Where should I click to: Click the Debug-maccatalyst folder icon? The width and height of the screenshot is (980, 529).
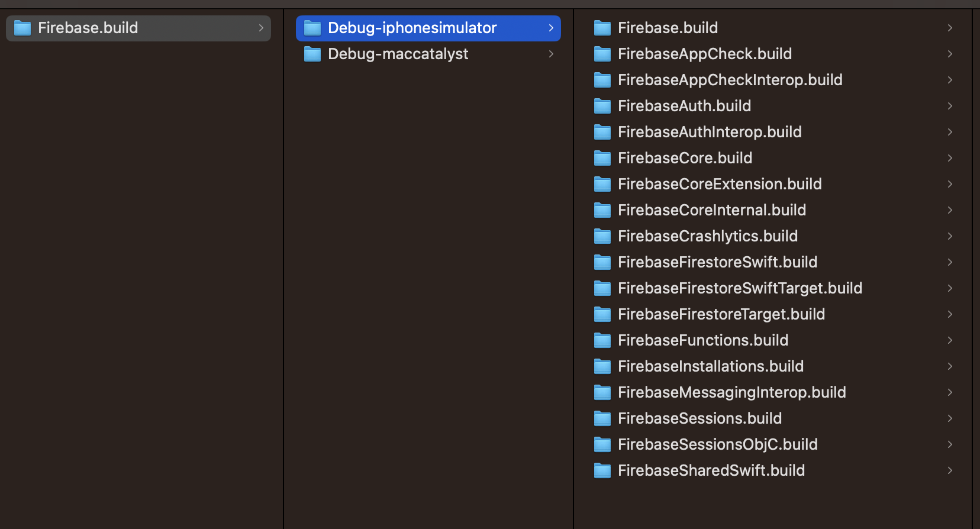pyautogui.click(x=312, y=54)
